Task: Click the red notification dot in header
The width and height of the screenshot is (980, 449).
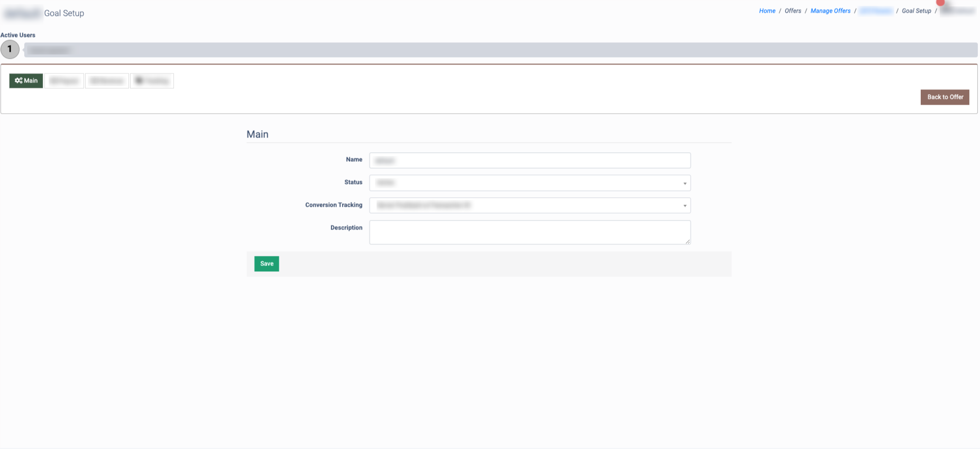Action: click(x=940, y=3)
